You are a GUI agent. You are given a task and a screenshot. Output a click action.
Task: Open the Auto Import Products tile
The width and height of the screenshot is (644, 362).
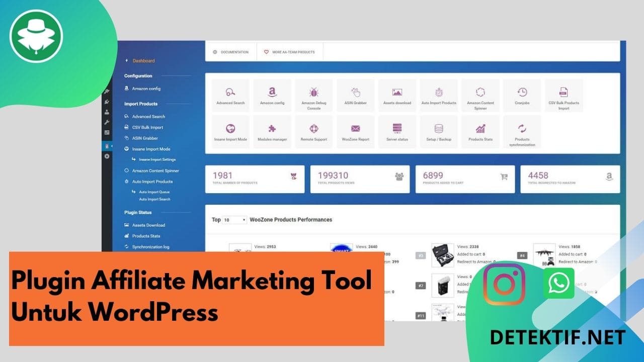pos(439,96)
